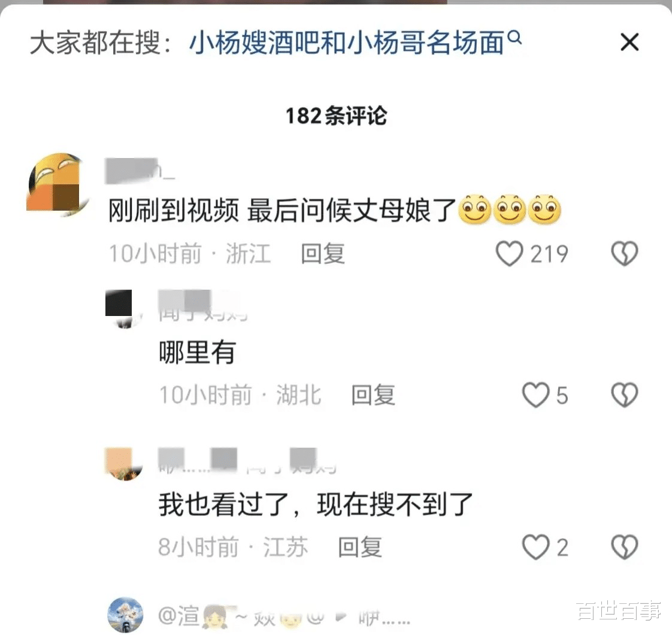Dislike the 哪里有 reply

(x=625, y=395)
